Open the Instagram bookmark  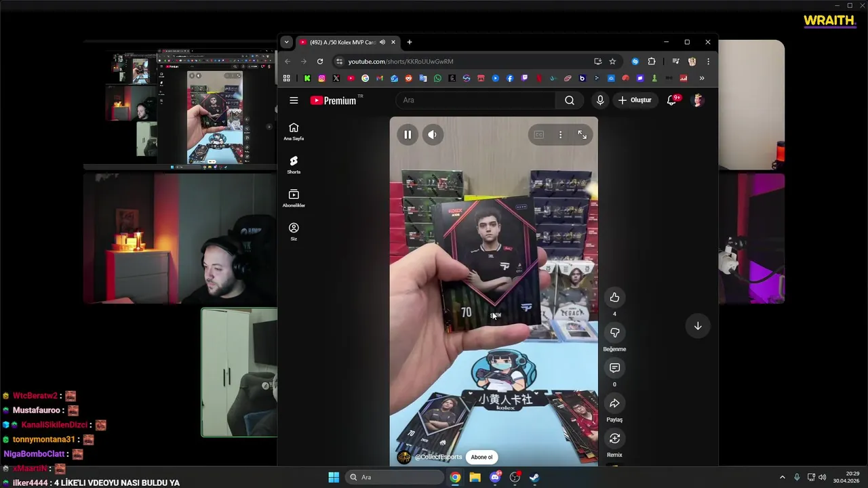click(x=321, y=79)
